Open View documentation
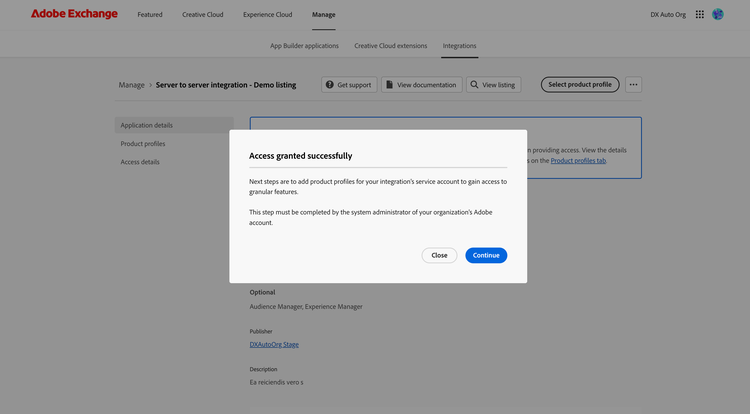This screenshot has width=750, height=414. [421, 85]
